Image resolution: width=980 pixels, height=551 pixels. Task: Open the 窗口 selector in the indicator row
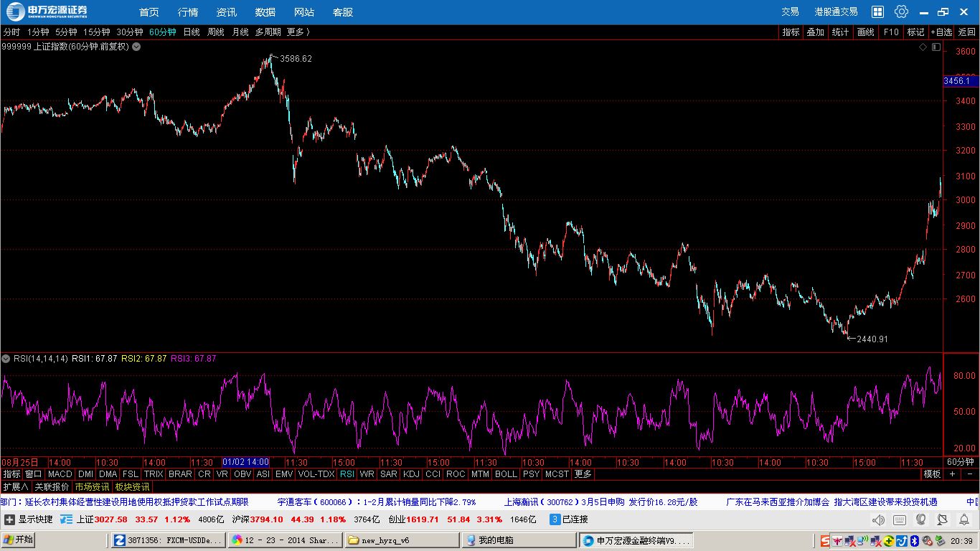coord(34,474)
